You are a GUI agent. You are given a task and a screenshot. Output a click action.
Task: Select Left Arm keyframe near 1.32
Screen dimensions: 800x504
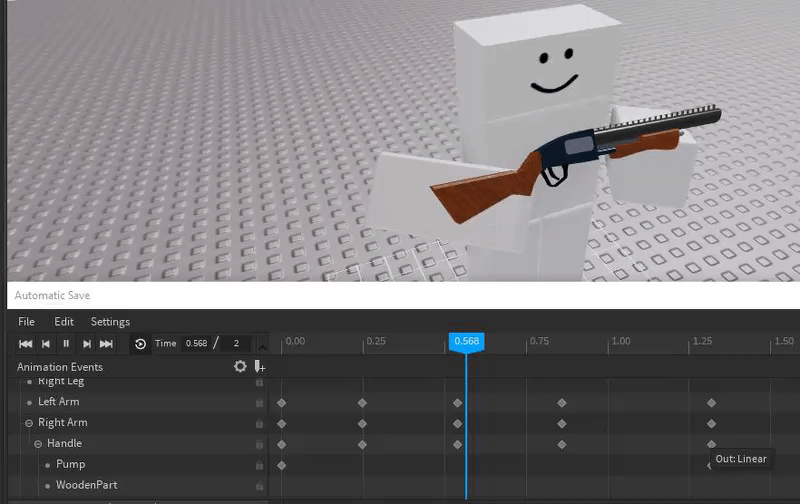pos(712,403)
